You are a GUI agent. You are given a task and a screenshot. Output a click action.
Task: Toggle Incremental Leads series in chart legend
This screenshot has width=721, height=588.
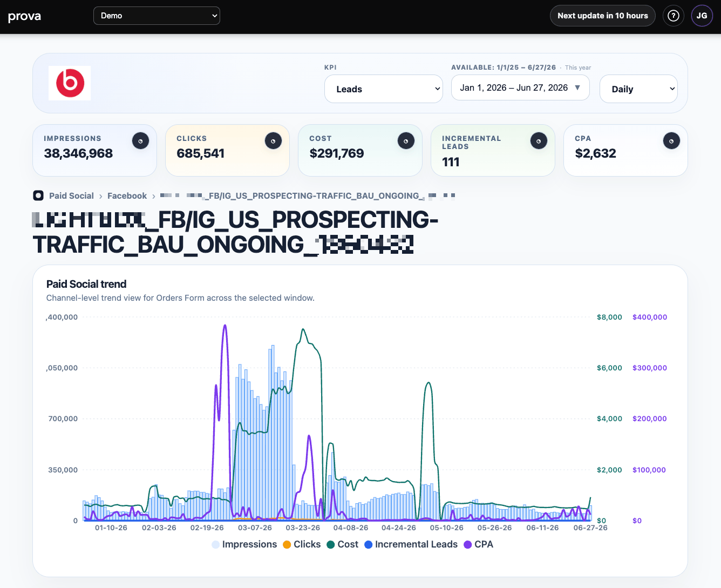pos(411,544)
